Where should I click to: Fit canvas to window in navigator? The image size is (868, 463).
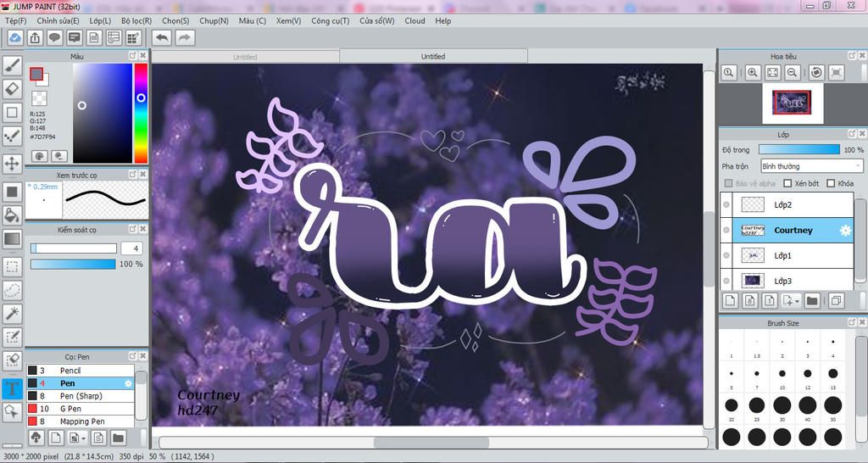click(773, 72)
